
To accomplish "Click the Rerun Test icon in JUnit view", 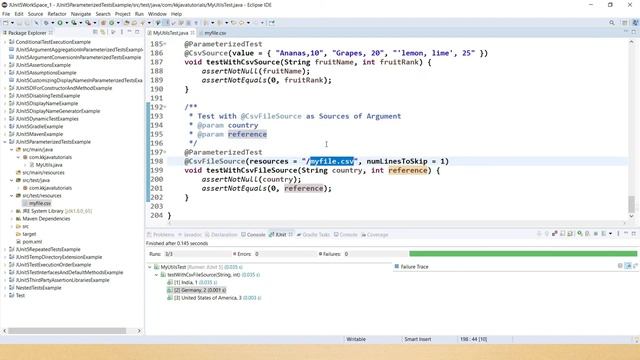I will pyautogui.click(x=580, y=234).
